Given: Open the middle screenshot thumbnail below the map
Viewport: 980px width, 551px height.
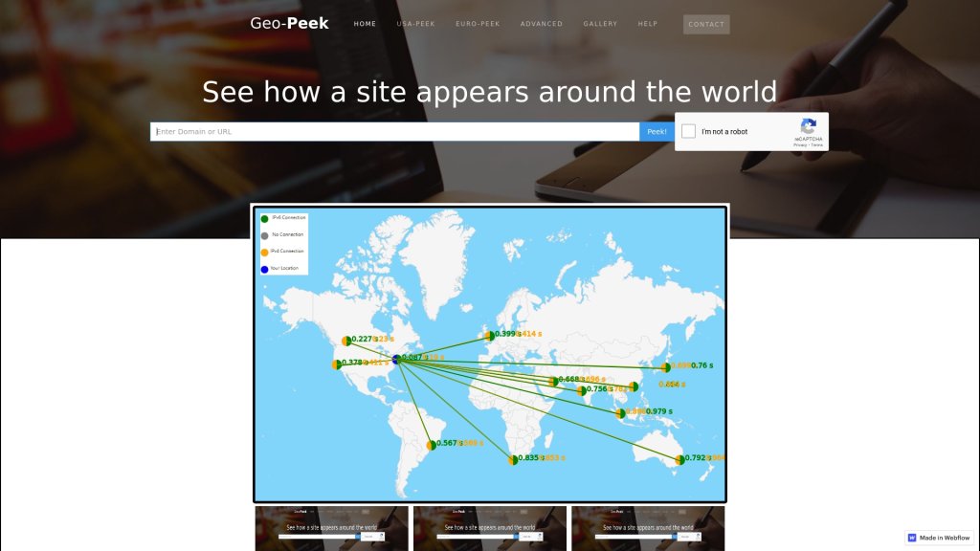Looking at the screenshot, I should (490, 528).
